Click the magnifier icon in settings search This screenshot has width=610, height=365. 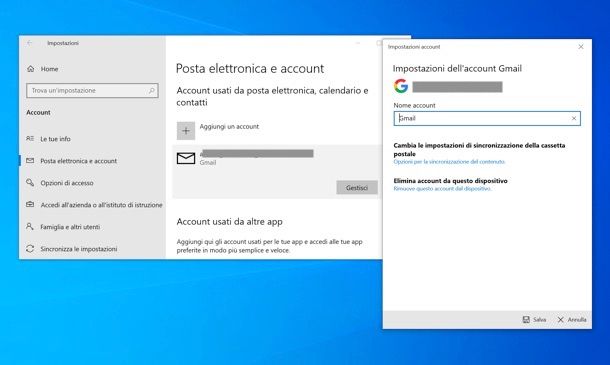click(151, 90)
